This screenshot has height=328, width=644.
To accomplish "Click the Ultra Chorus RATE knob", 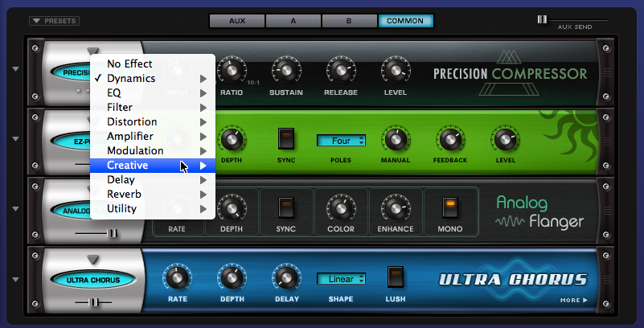I will click(177, 277).
